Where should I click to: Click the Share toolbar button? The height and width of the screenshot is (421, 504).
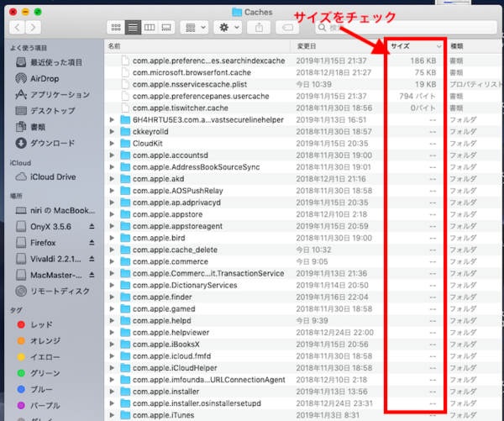(x=259, y=28)
